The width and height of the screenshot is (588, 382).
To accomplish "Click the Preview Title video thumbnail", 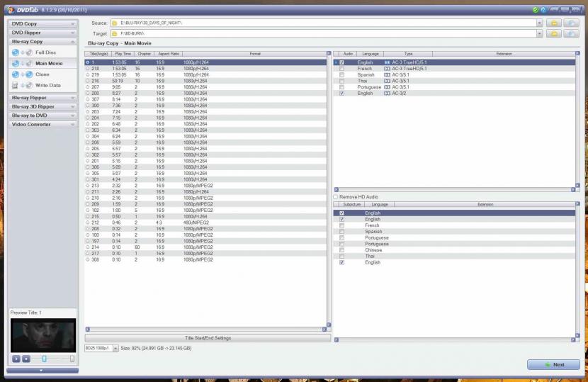I will point(43,335).
